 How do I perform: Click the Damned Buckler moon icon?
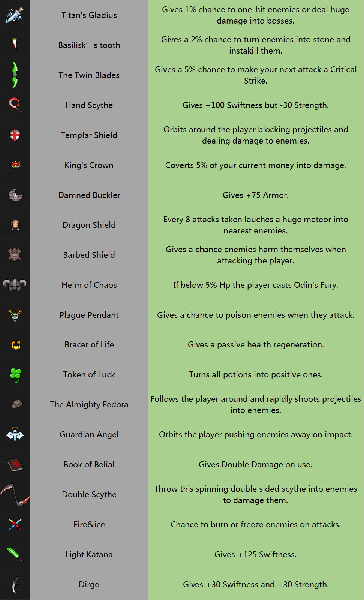click(x=15, y=195)
